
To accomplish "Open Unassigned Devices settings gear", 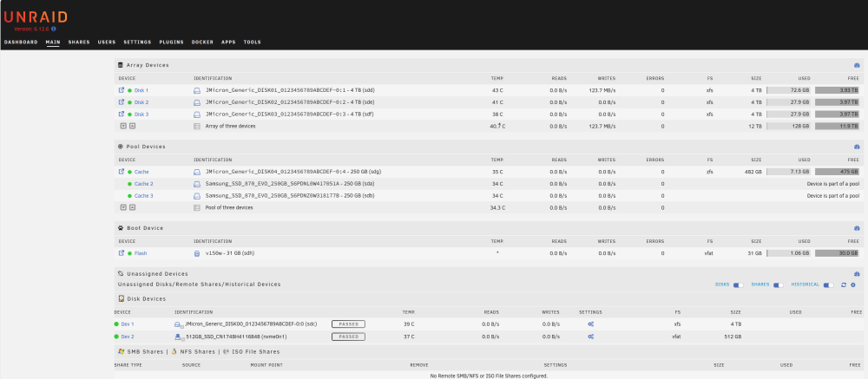I will (x=853, y=285).
